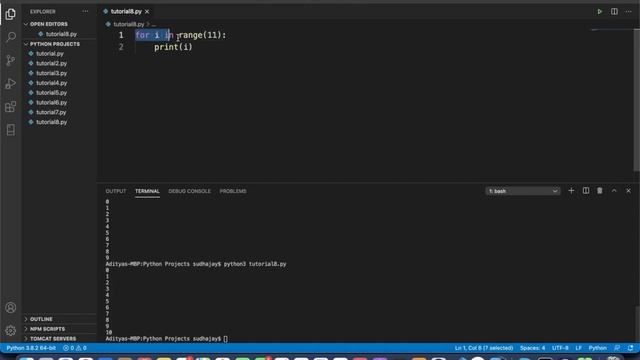Close the terminal panel
640x360 pixels.
coord(628,191)
